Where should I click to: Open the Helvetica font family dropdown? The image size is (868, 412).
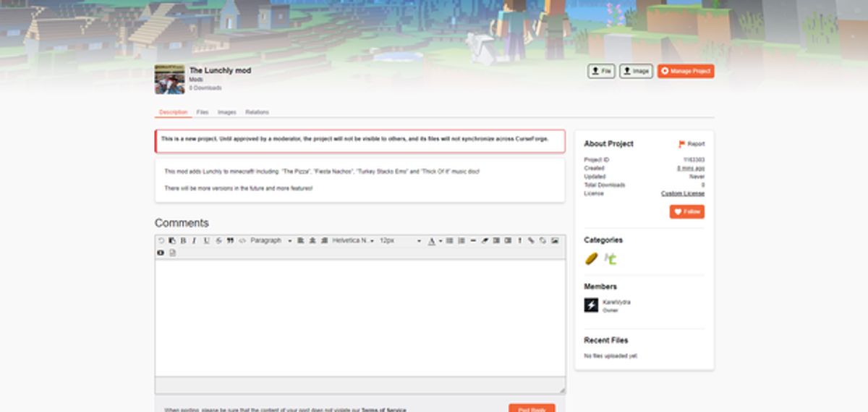point(353,240)
